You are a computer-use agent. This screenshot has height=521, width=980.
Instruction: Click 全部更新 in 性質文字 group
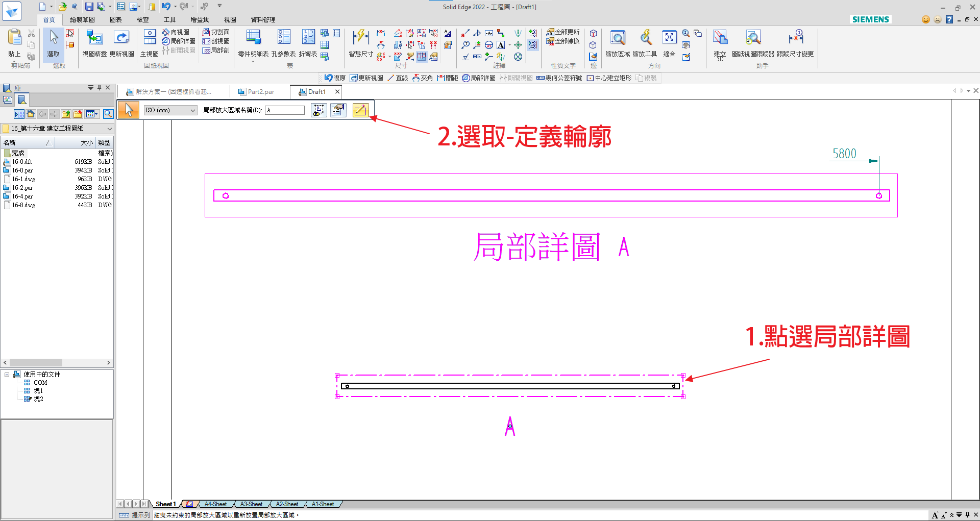pos(563,32)
